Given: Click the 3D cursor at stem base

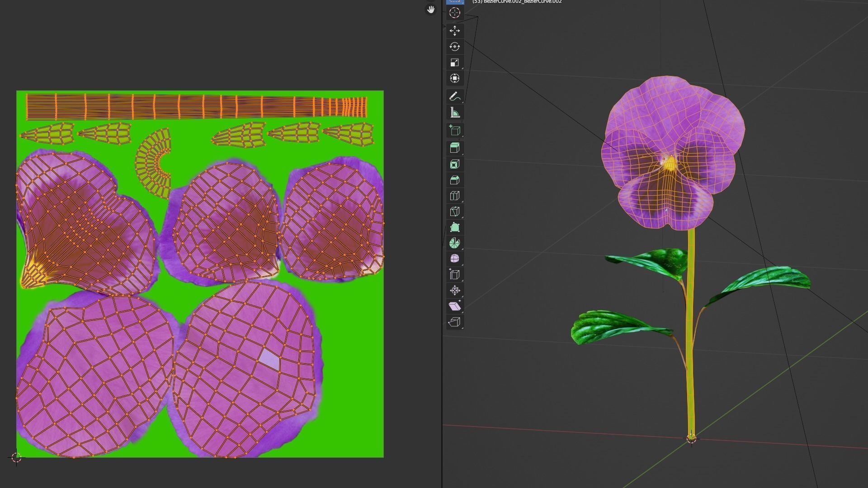Looking at the screenshot, I should click(x=691, y=438).
